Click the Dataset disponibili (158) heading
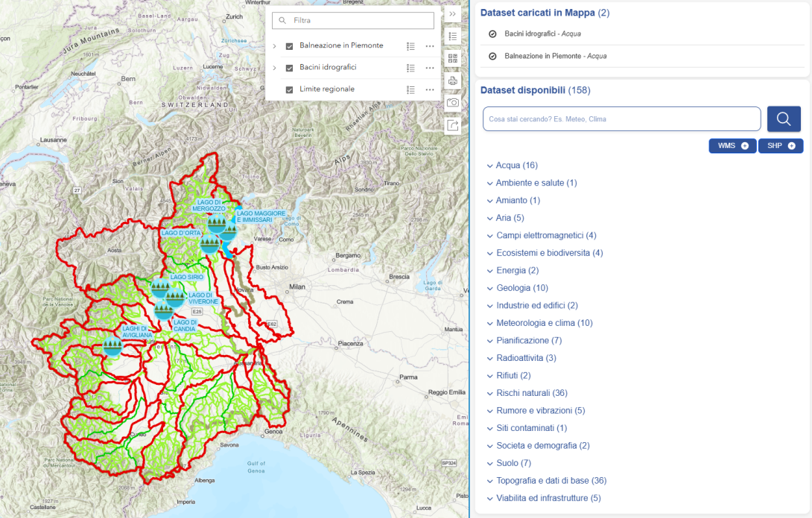This screenshot has height=518, width=812. [x=535, y=90]
